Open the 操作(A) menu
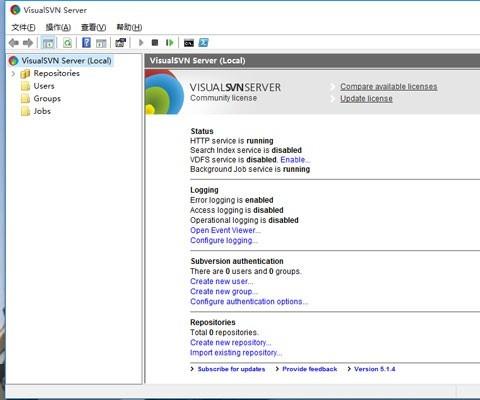This screenshot has height=400, width=480. pos(58,27)
